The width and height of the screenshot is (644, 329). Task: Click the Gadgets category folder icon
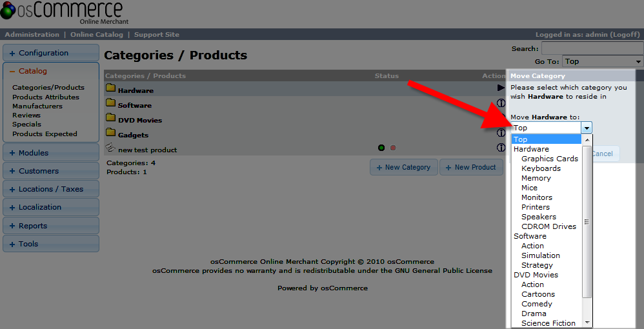click(110, 133)
